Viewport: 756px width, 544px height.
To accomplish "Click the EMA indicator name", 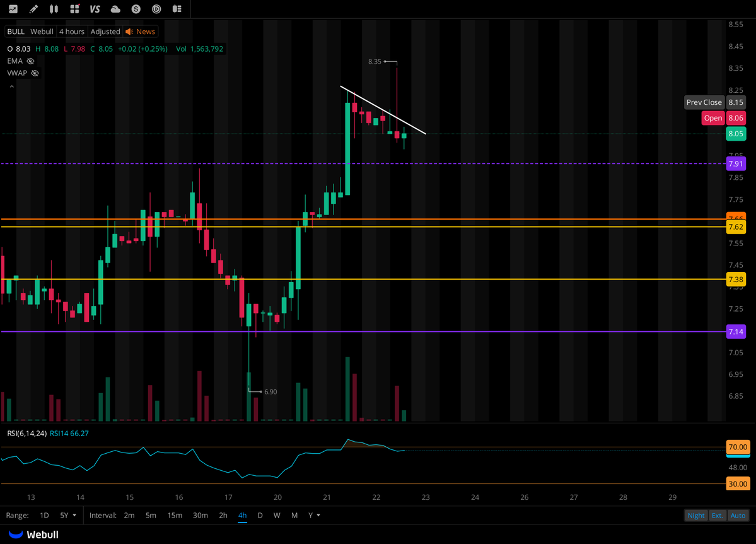I will pyautogui.click(x=15, y=61).
